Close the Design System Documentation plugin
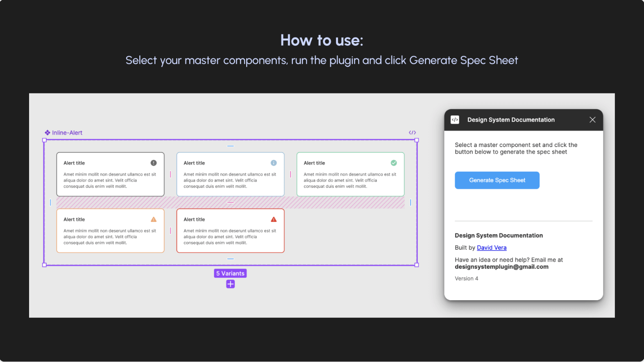644x362 pixels. [x=592, y=120]
